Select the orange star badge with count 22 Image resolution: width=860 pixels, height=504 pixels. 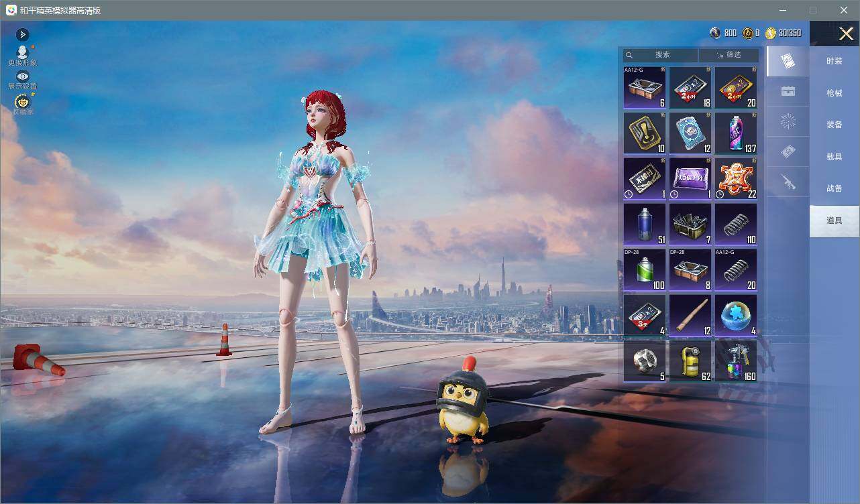point(736,178)
